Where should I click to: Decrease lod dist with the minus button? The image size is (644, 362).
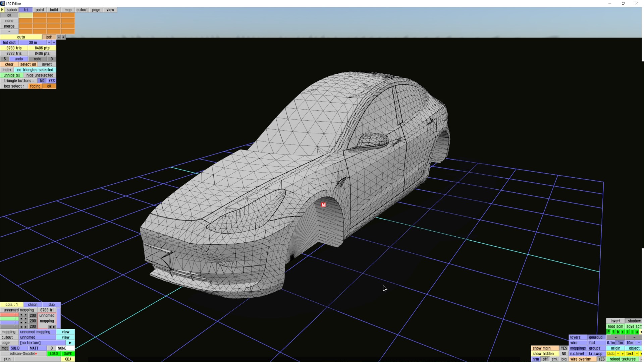49,43
